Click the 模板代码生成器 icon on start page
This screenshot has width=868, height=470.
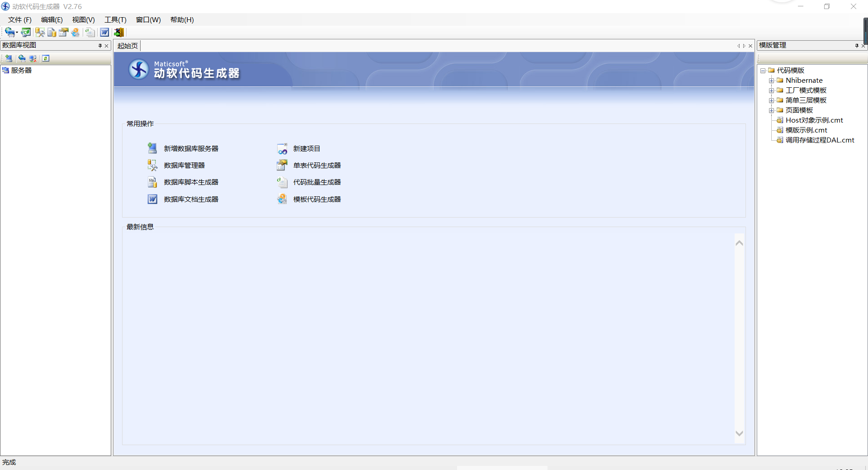(x=282, y=199)
